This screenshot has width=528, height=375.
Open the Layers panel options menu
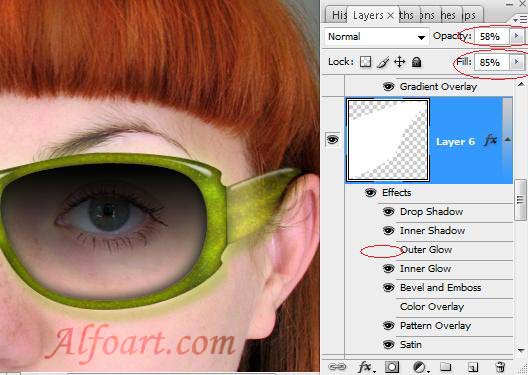[520, 20]
